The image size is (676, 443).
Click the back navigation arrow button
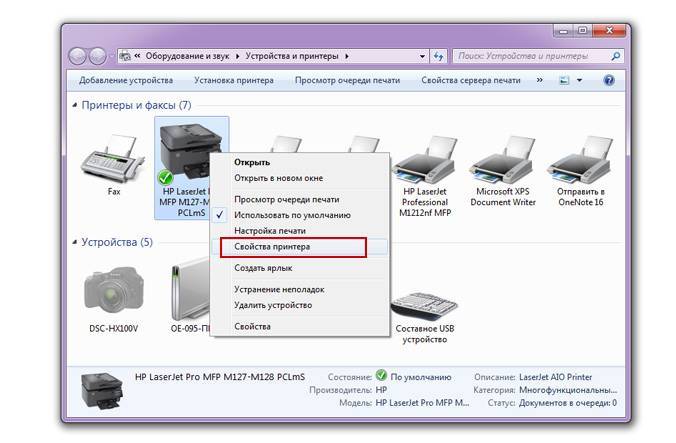(78, 56)
